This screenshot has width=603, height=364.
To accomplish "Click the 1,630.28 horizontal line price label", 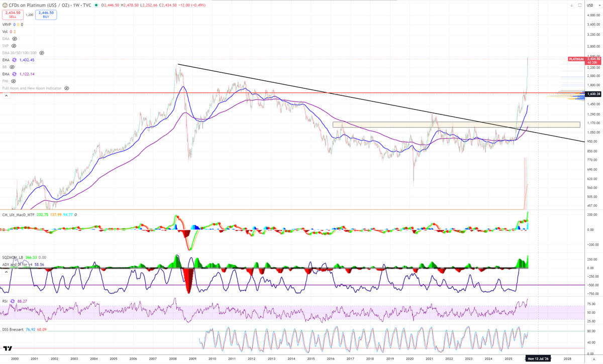I will click(593, 94).
